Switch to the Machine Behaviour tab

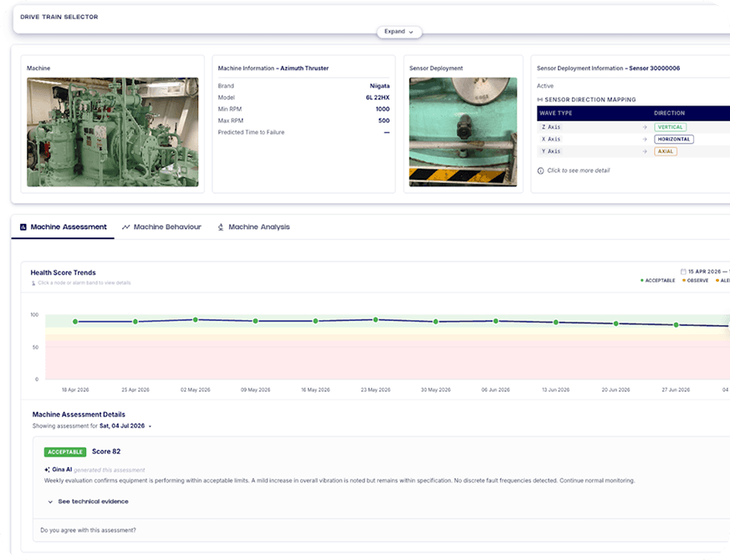click(161, 227)
